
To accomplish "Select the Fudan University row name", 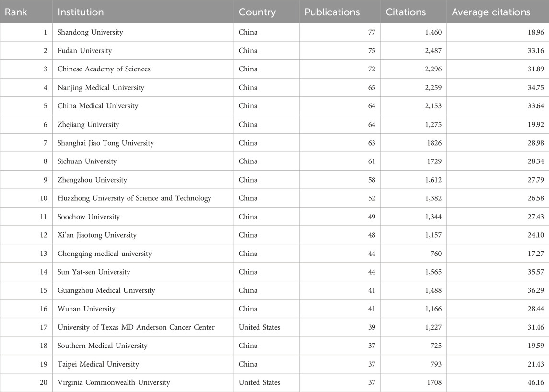I will pyautogui.click(x=85, y=51).
